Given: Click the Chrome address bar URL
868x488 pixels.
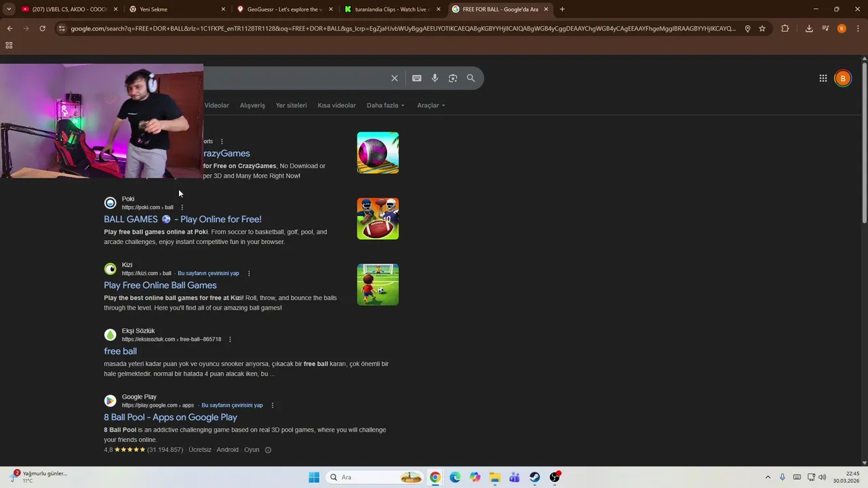Looking at the screenshot, I should pos(403,28).
